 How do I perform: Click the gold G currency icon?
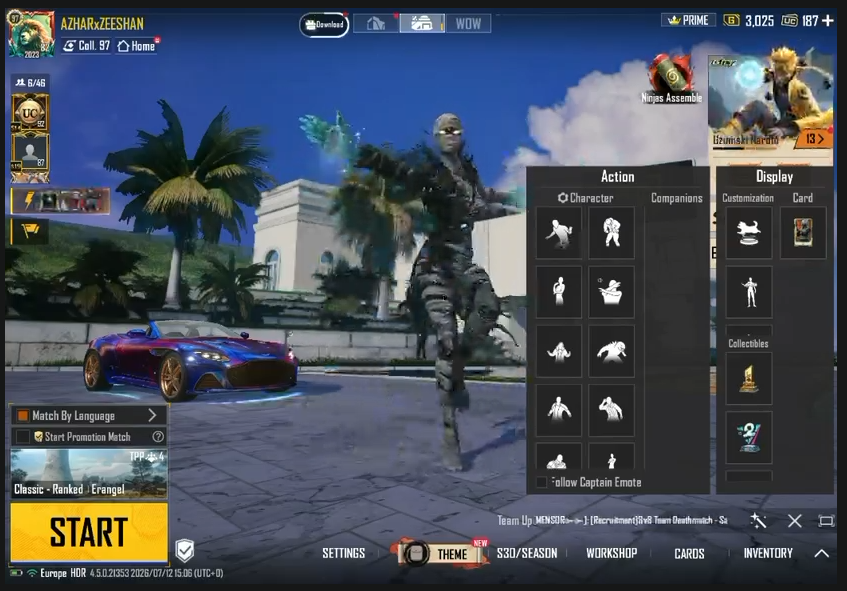[731, 21]
